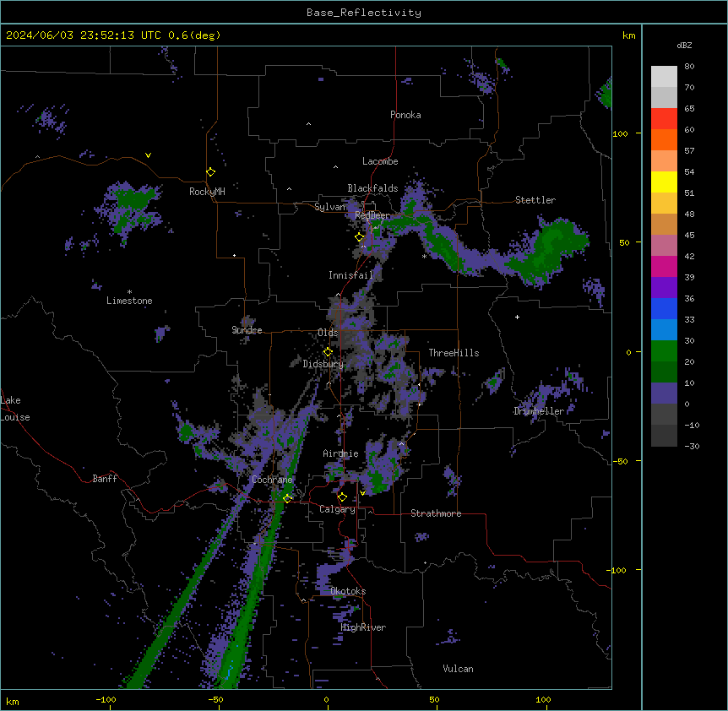Click the white plus marker north of Drumheller
The image size is (728, 711).
(x=517, y=317)
